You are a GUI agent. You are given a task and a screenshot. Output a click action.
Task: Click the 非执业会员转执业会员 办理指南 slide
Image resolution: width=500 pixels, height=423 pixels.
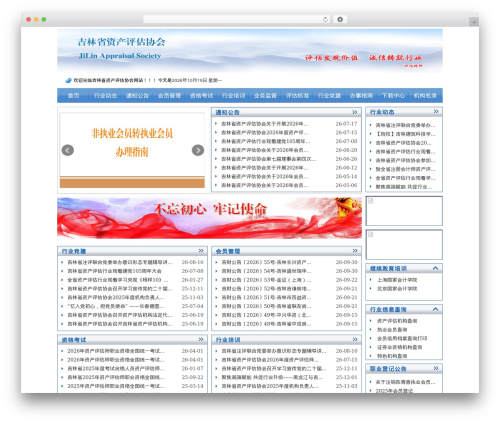point(132,150)
